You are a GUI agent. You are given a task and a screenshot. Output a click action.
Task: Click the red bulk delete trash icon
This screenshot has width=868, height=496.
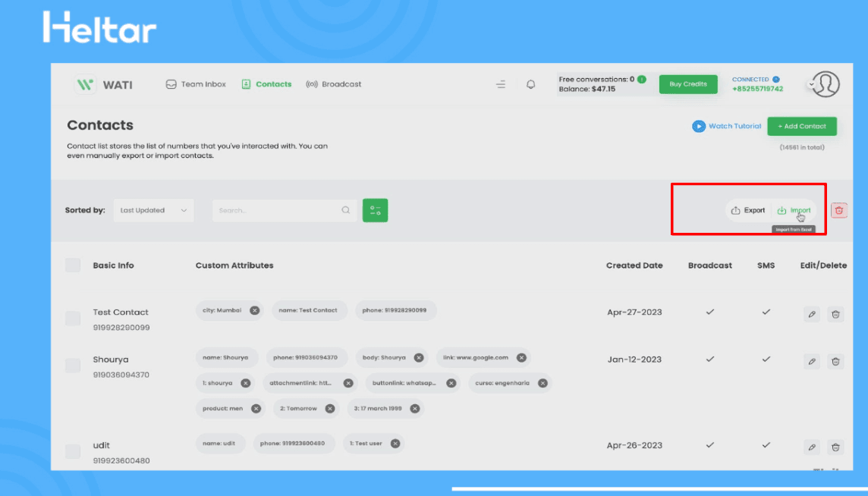[x=838, y=210]
